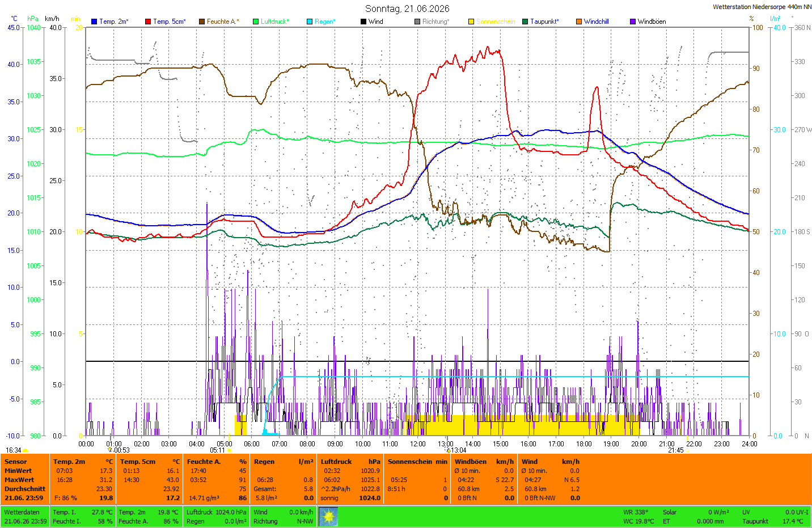Screen dimensions: 812x528
Task: Click the 'WR 338°' wind direction reading
Action: pos(636,512)
